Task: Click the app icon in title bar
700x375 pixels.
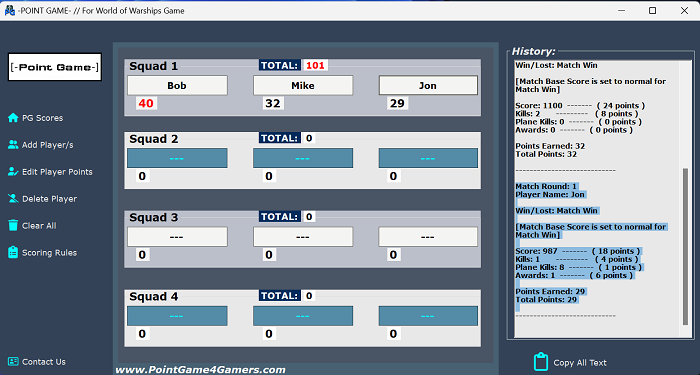Action: click(9, 10)
